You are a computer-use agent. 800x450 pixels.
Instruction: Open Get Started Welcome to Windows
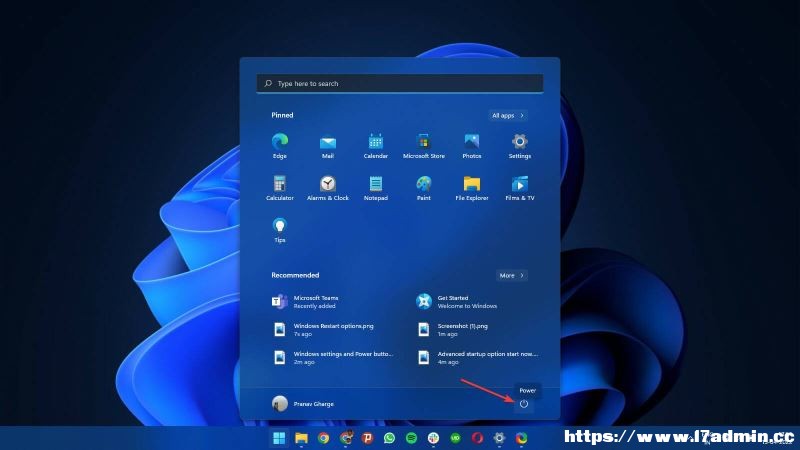[457, 302]
